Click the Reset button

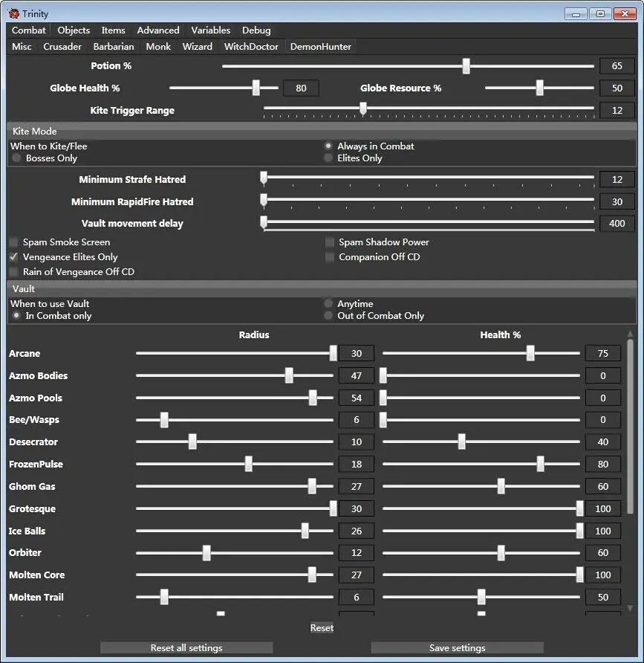[x=322, y=628]
